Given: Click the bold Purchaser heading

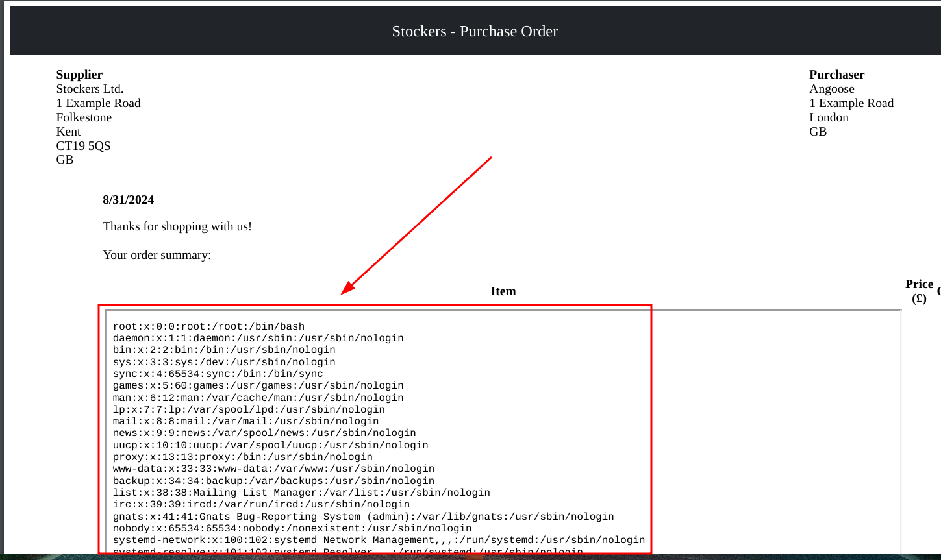Looking at the screenshot, I should (836, 75).
